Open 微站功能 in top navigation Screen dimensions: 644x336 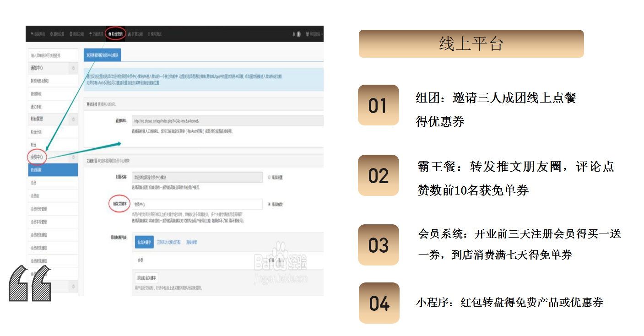coord(77,34)
